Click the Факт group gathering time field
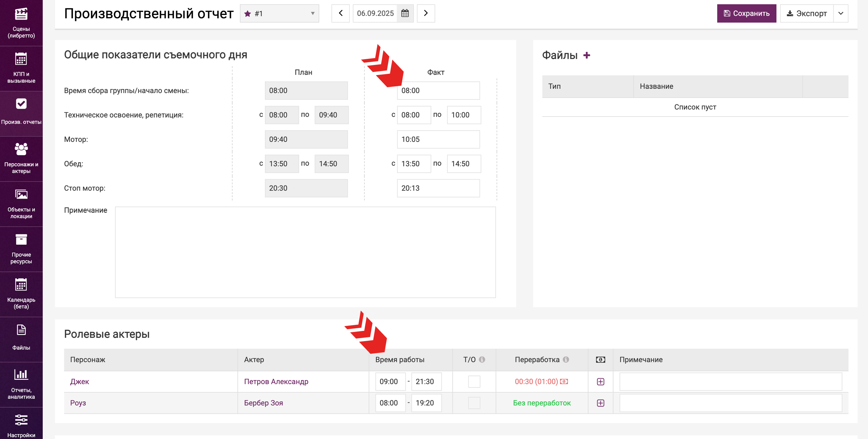 pos(438,91)
